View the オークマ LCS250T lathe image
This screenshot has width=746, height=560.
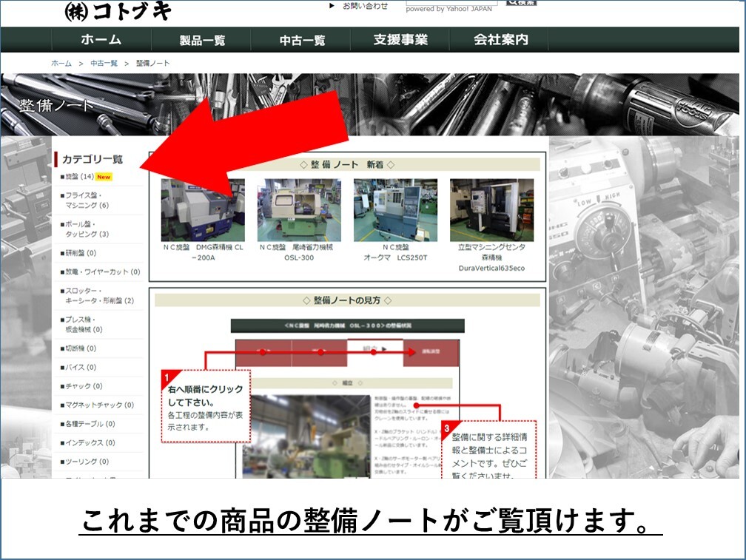click(x=395, y=210)
